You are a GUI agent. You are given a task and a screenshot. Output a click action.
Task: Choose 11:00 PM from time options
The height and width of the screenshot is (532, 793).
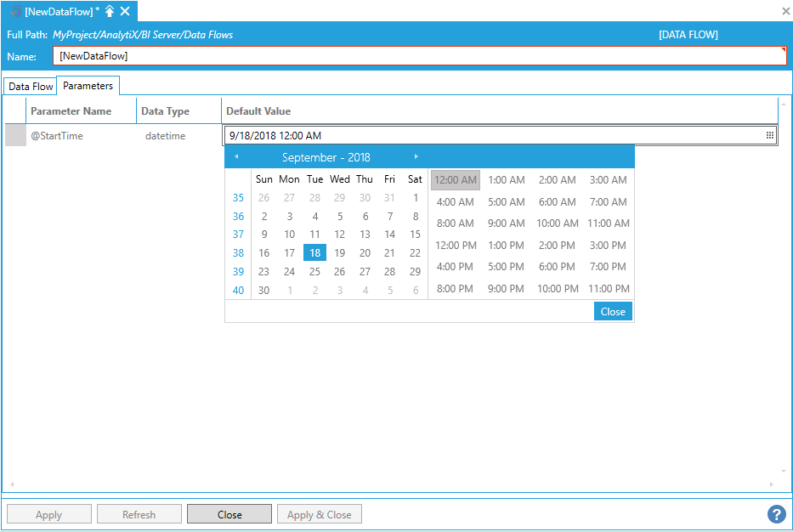609,289
